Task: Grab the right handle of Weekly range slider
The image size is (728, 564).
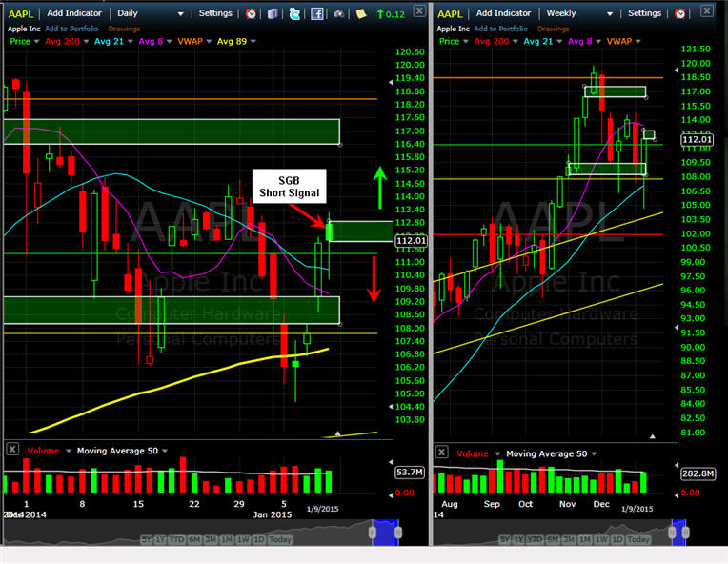Action: coord(686,533)
